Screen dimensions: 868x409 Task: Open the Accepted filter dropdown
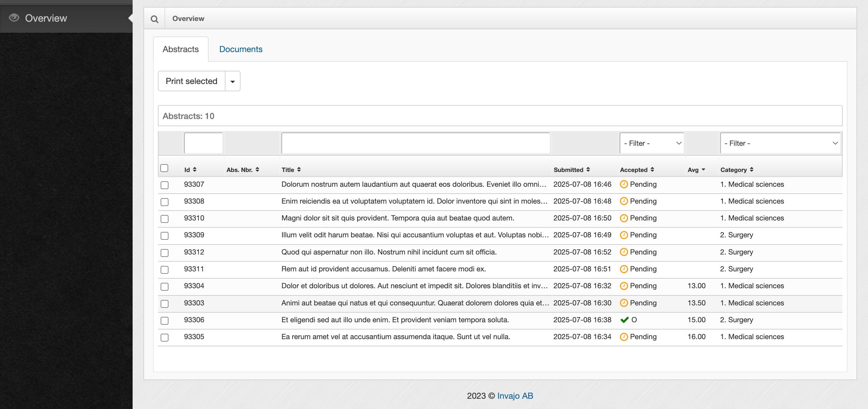coord(651,143)
